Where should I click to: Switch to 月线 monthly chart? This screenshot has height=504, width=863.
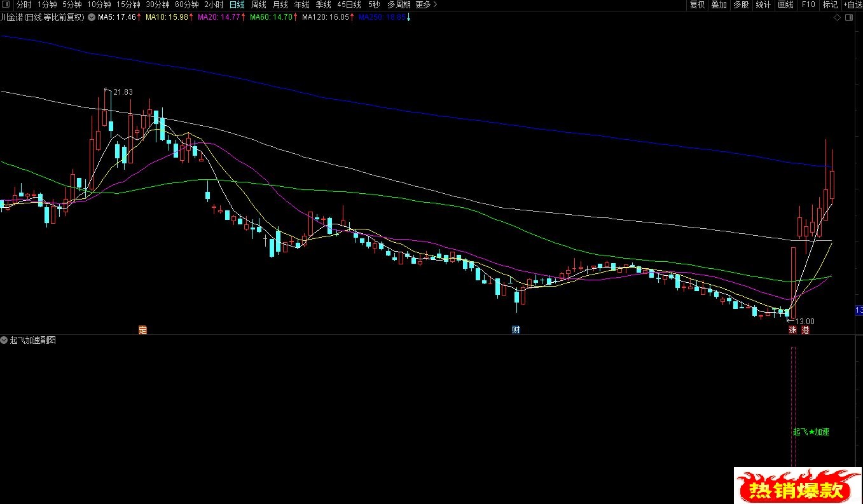pyautogui.click(x=280, y=4)
